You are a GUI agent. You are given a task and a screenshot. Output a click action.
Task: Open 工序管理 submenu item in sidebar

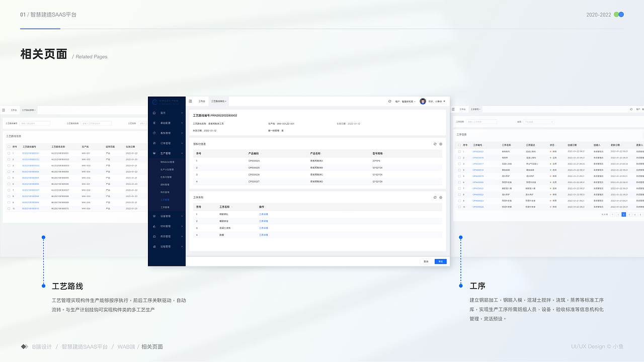pyautogui.click(x=165, y=207)
